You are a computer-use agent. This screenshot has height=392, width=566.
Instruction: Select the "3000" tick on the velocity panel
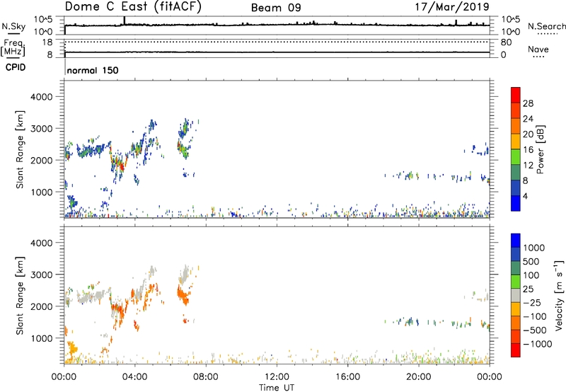(42, 275)
